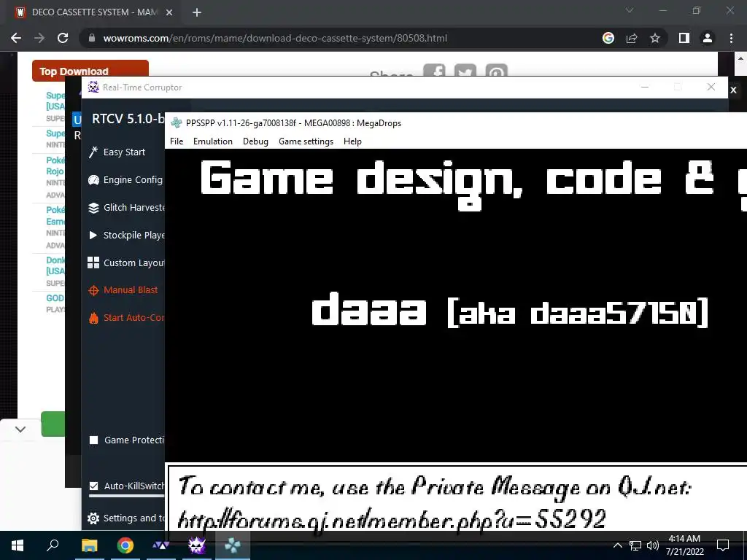747x560 pixels.
Task: Open the PPSSPP Debug menu
Action: click(x=255, y=141)
